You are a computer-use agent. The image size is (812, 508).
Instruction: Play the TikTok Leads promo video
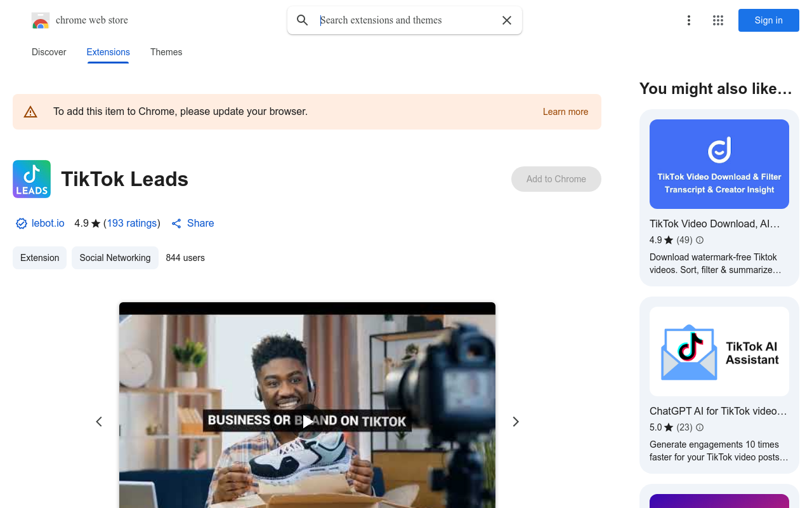(307, 421)
